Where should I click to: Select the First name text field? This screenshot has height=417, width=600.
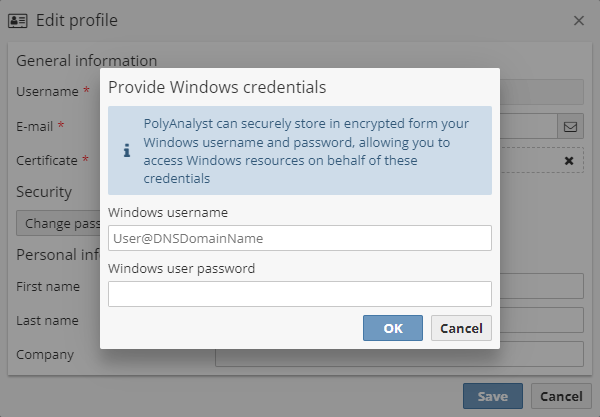(x=541, y=287)
